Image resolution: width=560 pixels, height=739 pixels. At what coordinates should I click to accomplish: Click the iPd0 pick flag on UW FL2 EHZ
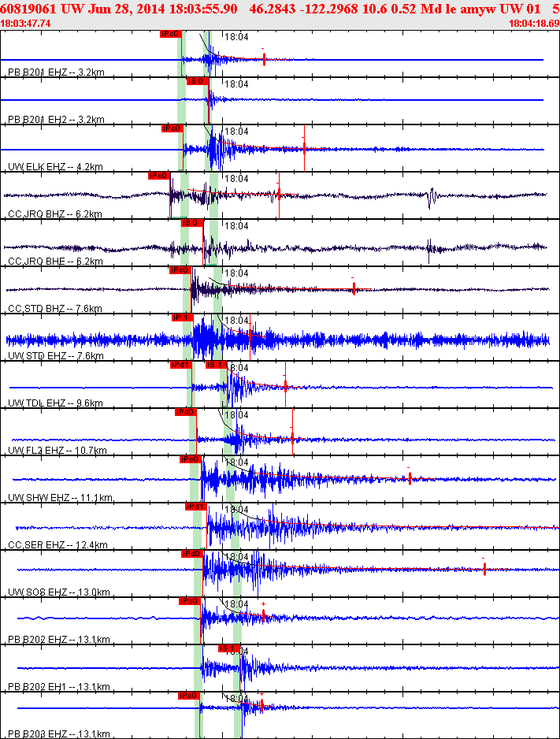click(x=186, y=412)
